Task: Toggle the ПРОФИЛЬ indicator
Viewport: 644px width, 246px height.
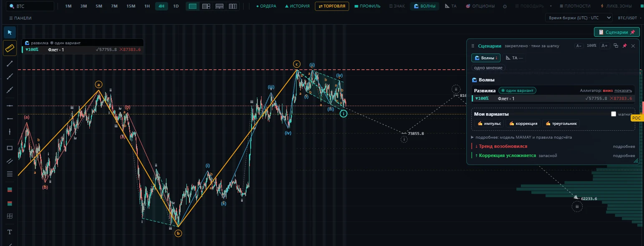Action: coord(367,6)
